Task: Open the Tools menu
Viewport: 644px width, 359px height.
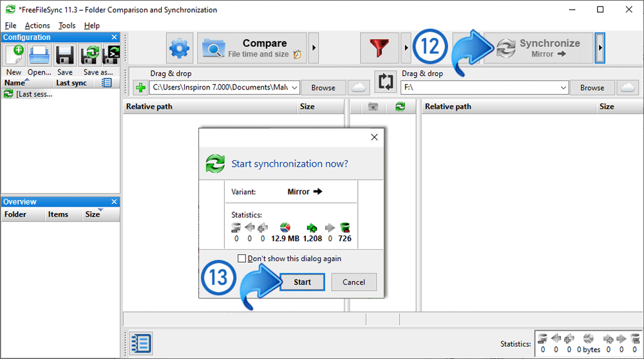Action: (67, 26)
